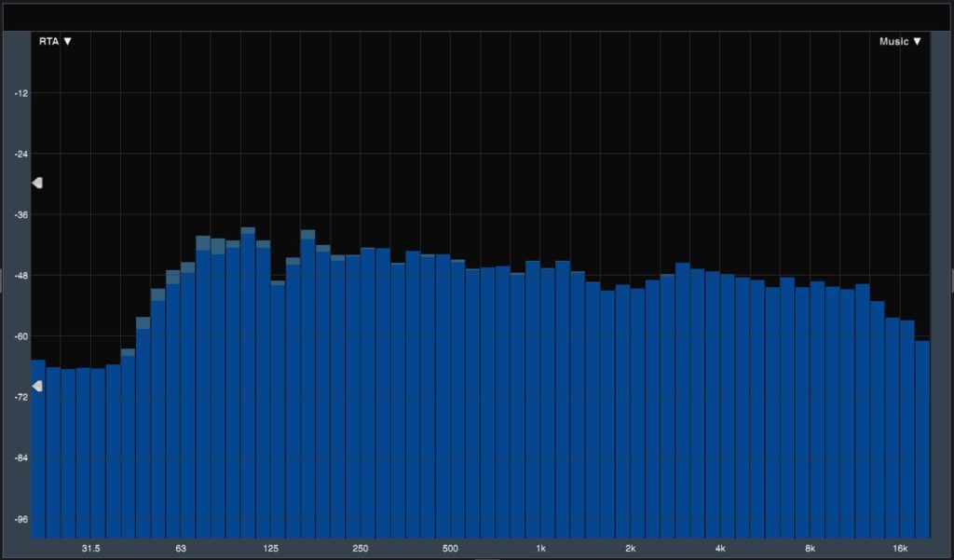This screenshot has width=954, height=560.
Task: Open the Music preset dropdown
Action: tap(899, 42)
